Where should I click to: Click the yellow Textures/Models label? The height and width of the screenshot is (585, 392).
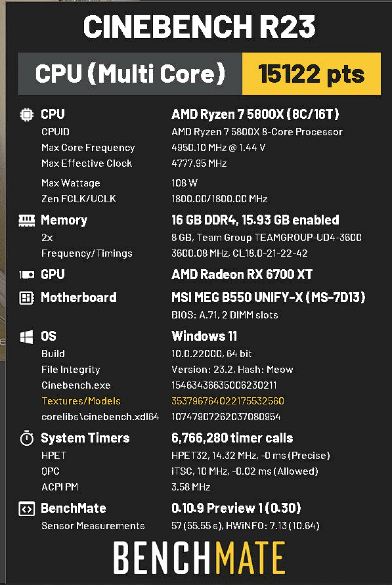click(81, 401)
